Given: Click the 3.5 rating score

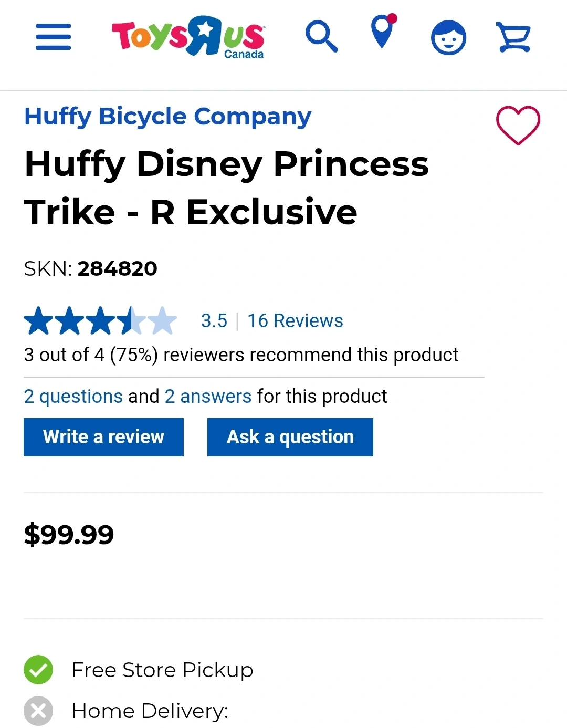Looking at the screenshot, I should (x=214, y=320).
